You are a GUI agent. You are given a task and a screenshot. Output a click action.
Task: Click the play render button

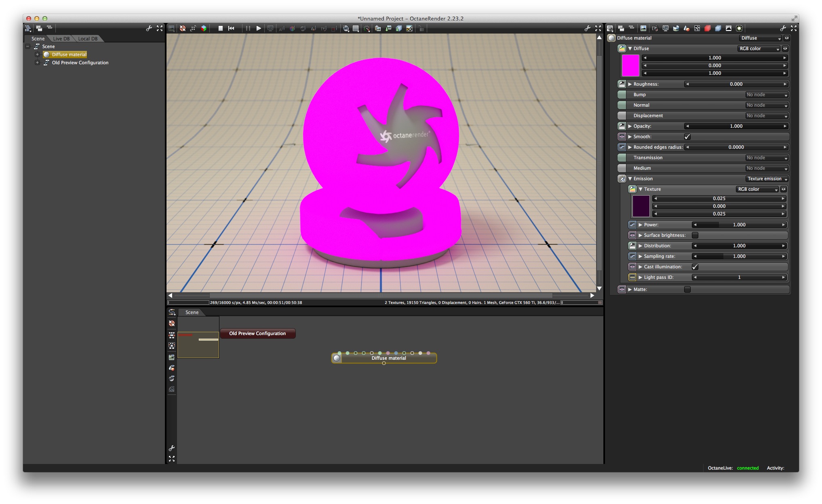tap(259, 28)
